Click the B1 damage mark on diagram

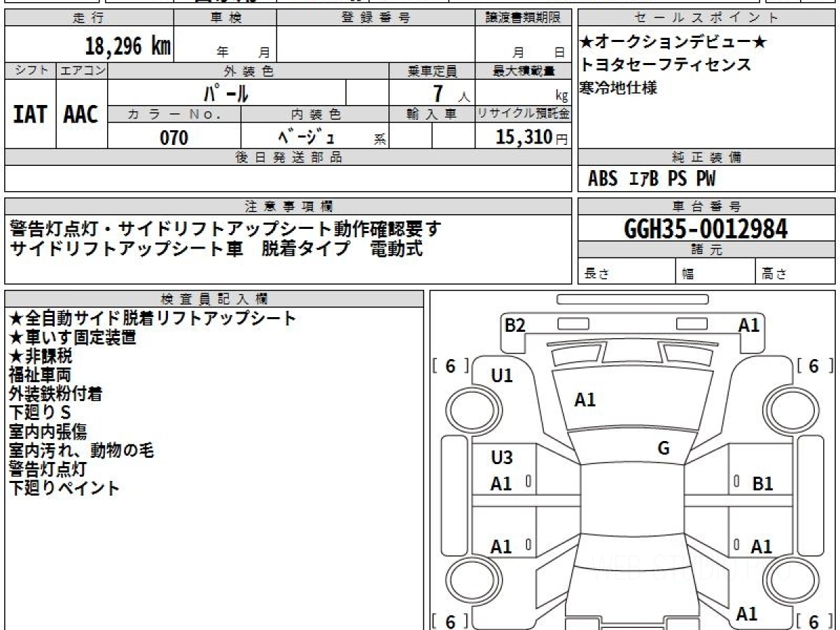click(x=763, y=484)
